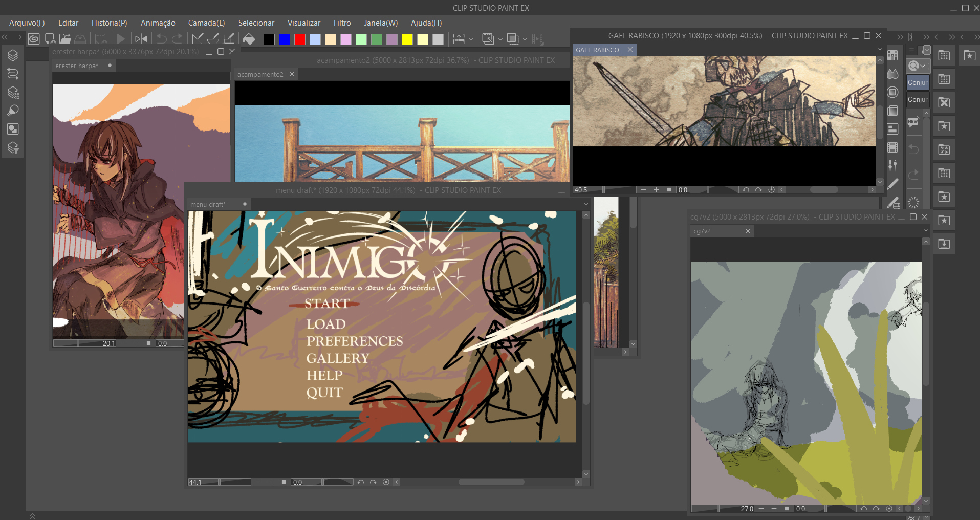Click the Fill paint bucket toolbar icon

point(249,39)
